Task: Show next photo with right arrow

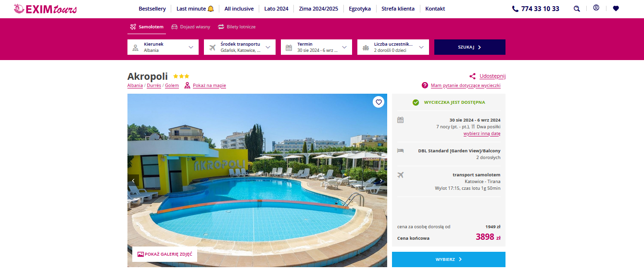Action: tap(381, 181)
